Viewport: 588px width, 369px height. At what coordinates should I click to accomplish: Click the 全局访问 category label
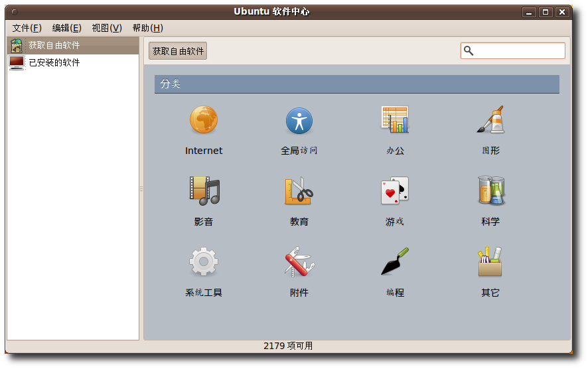[299, 151]
